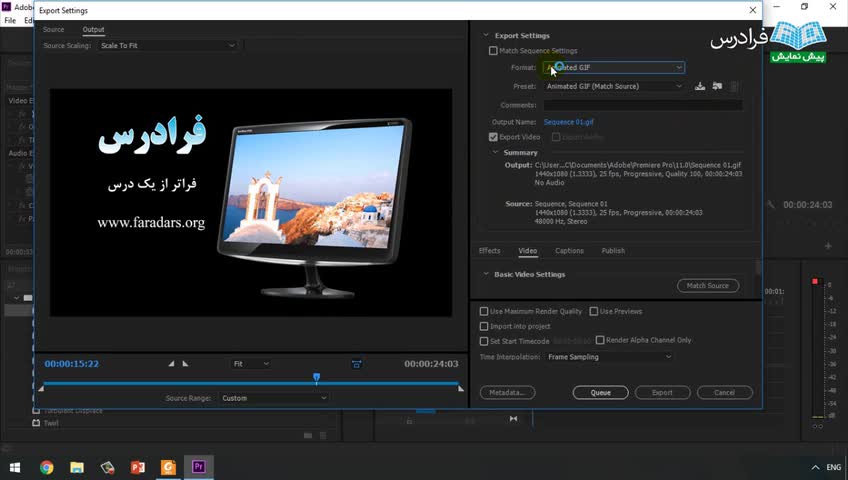This screenshot has height=480, width=848.
Task: Enable Set Start Timecode checkbox
Action: tap(484, 341)
